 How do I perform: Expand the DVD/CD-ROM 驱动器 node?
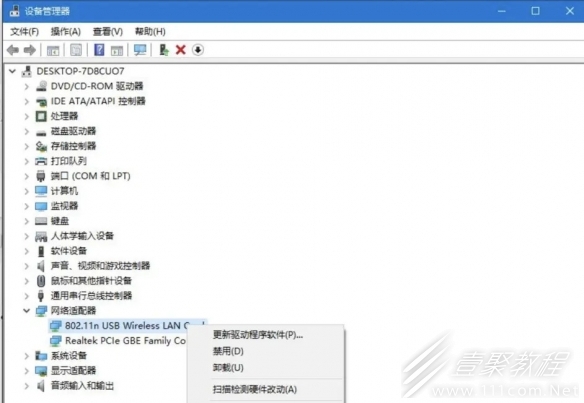pos(26,86)
